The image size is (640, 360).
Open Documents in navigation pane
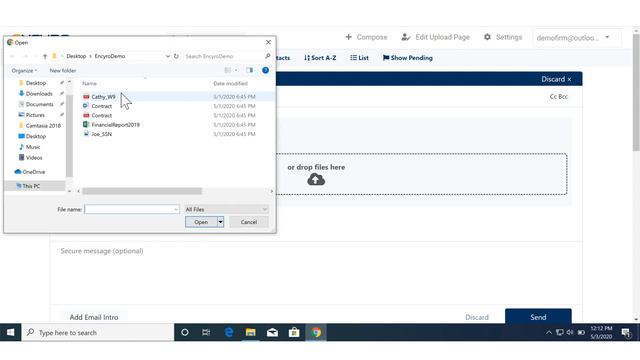click(x=39, y=104)
